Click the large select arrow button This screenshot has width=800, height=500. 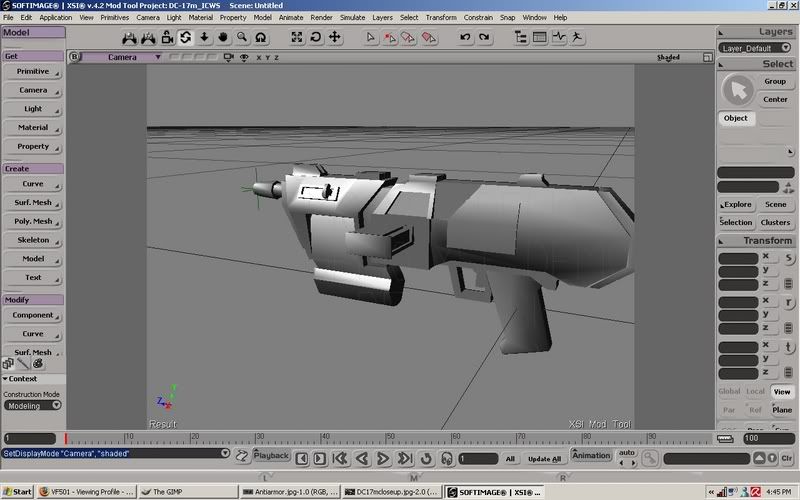pos(737,90)
